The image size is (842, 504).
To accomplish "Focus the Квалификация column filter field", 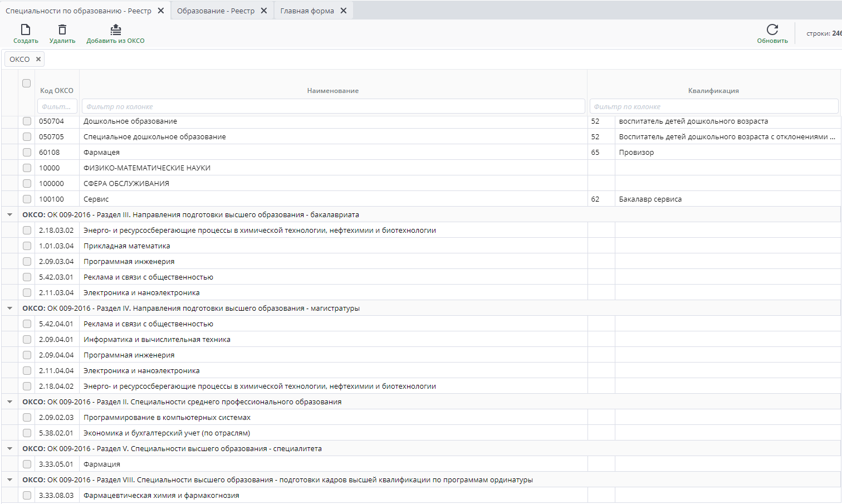I will (713, 106).
